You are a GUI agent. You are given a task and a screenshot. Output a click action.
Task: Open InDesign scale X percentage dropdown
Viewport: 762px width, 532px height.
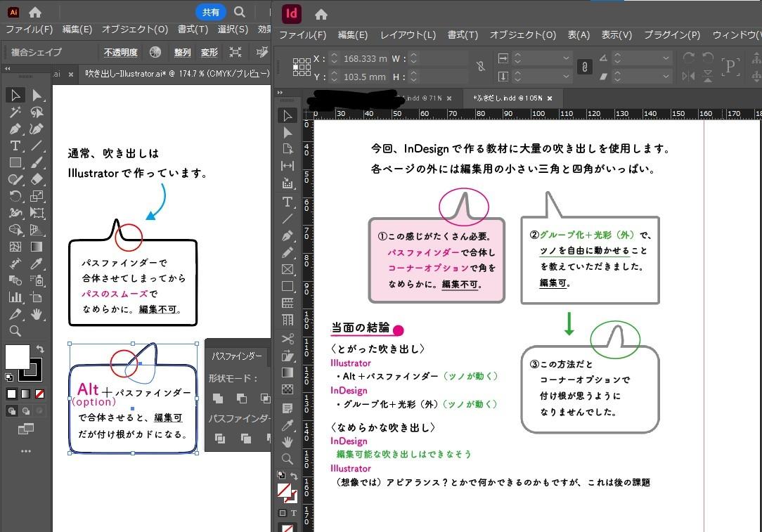[566, 58]
